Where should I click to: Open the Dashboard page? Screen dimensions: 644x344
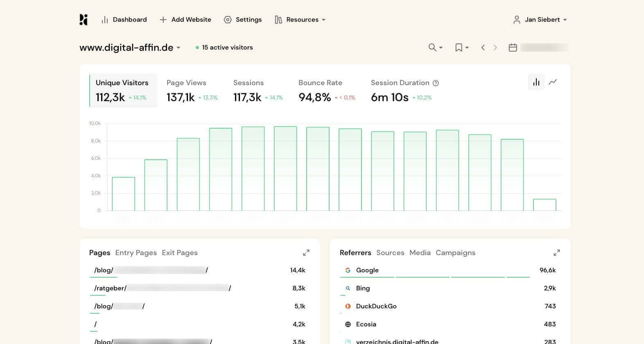pos(124,20)
